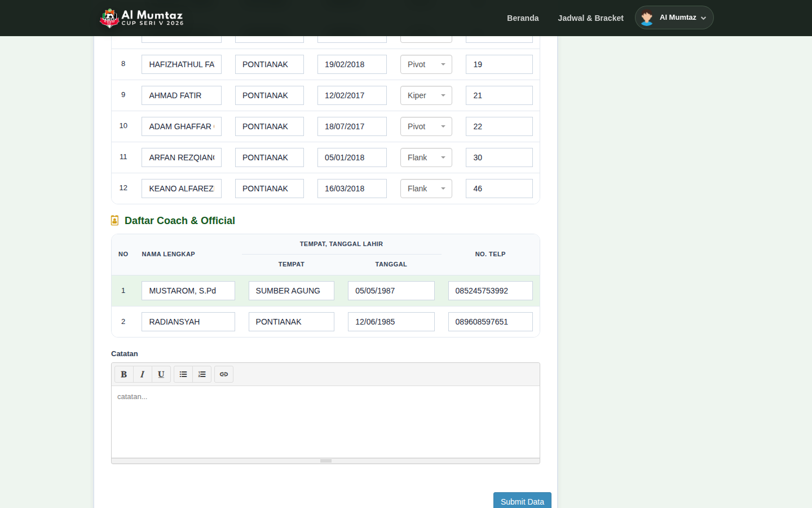Click the catatan notes text area
The height and width of the screenshot is (508, 812).
coord(325,422)
